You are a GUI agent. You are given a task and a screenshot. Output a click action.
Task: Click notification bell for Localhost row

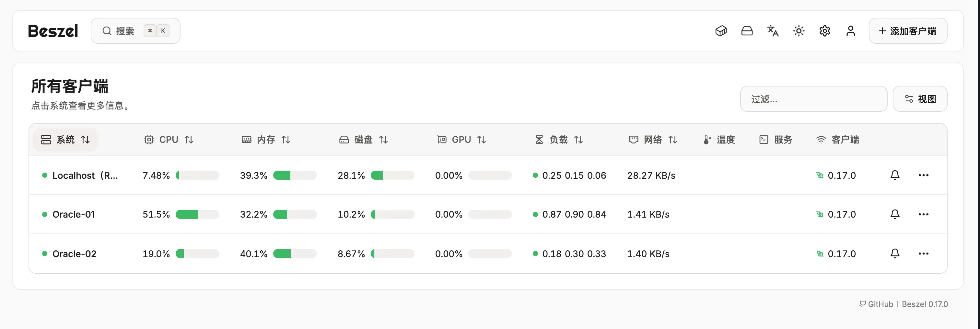click(895, 175)
